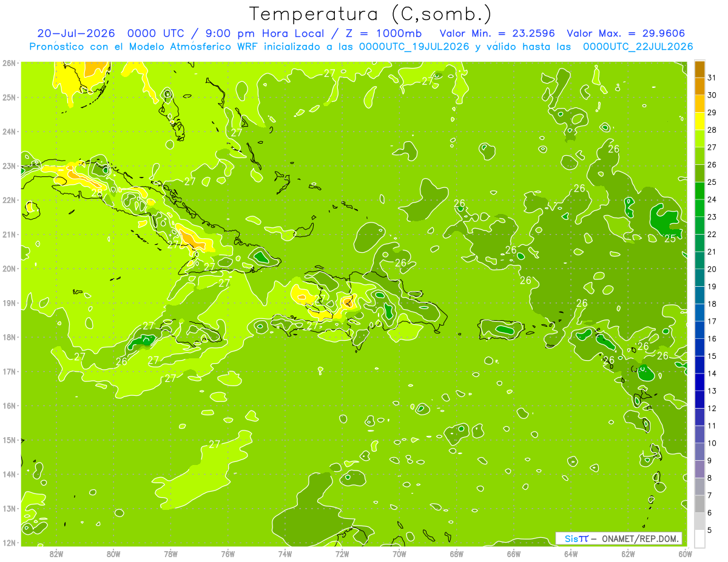Click the topmost legend swatch above 31
The height and width of the screenshot is (562, 728).
tap(699, 69)
